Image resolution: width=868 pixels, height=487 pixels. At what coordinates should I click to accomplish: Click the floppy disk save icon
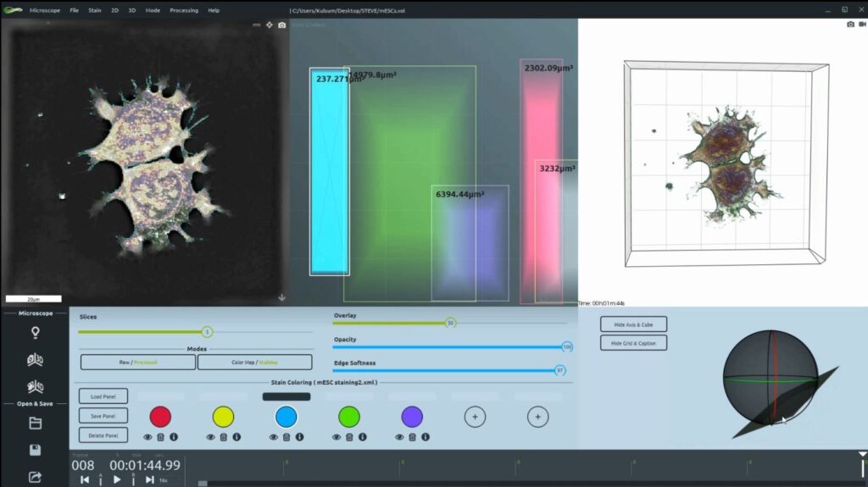35,450
